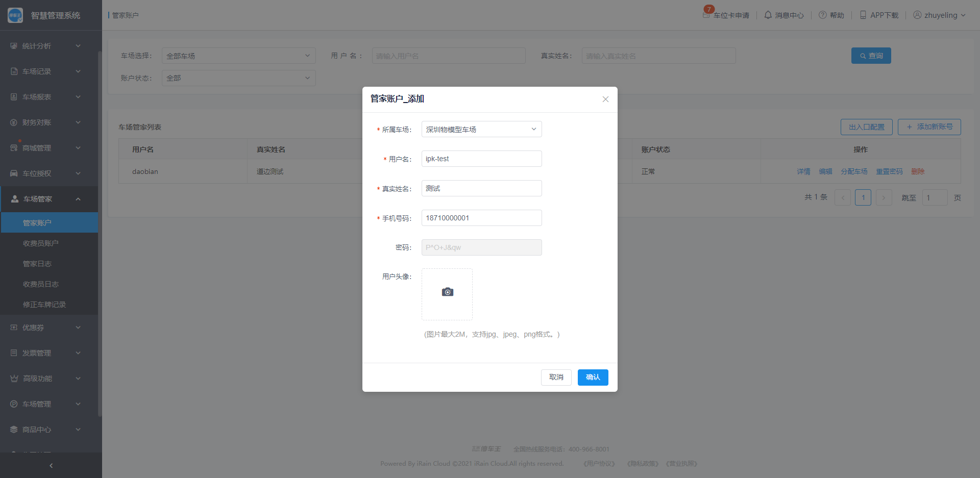Image resolution: width=980 pixels, height=478 pixels.
Task: Click the 取消 button in dialog
Action: (556, 378)
